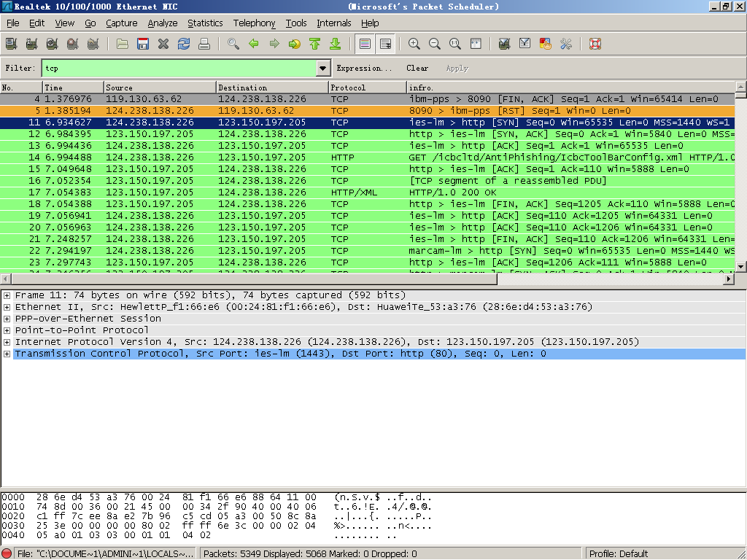The height and width of the screenshot is (560, 747).
Task: Open the Internals menu
Action: pos(334,23)
